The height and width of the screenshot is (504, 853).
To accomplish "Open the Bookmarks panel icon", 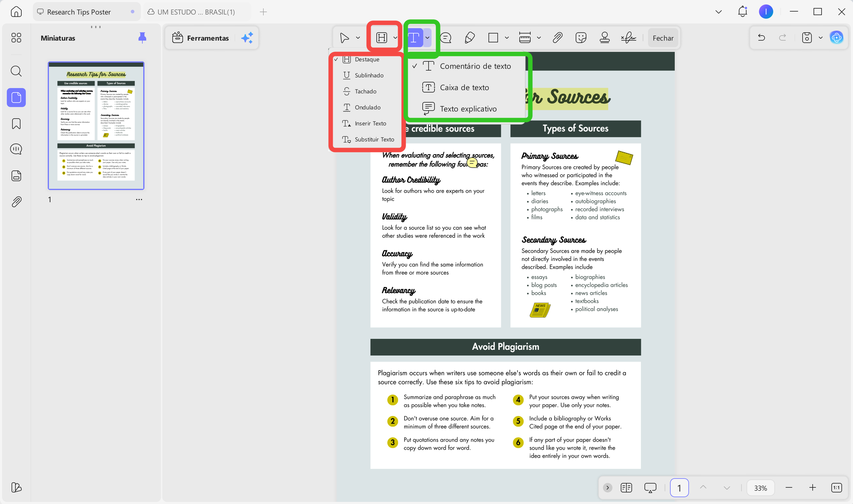I will [16, 124].
